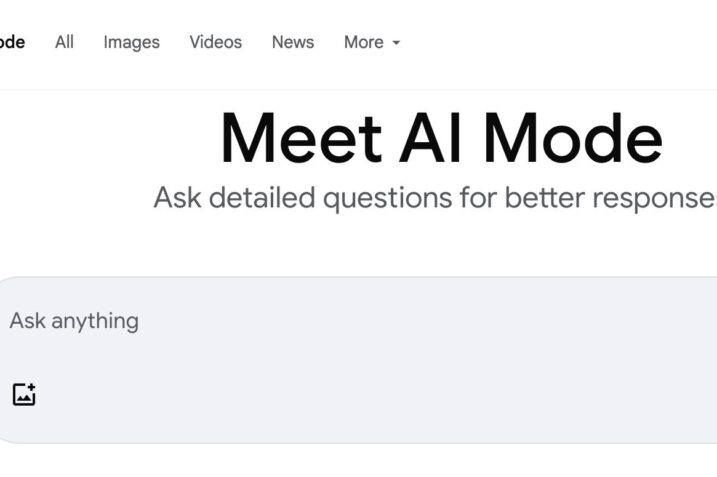
Task: Focus the Ask anything text field
Action: click(300, 321)
